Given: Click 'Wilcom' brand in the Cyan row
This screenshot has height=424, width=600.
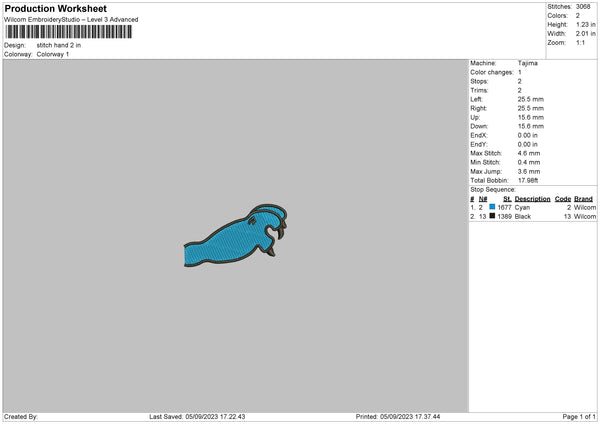Looking at the screenshot, I should [585, 207].
